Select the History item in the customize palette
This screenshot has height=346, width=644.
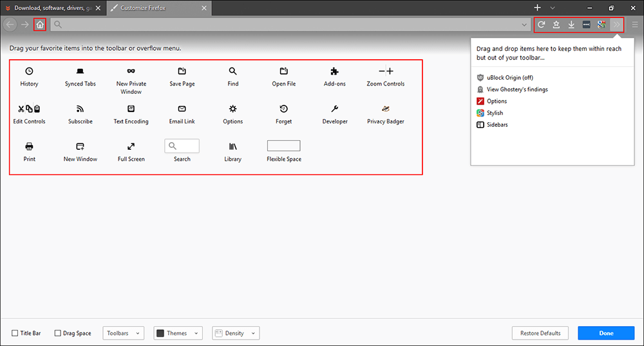(x=29, y=77)
